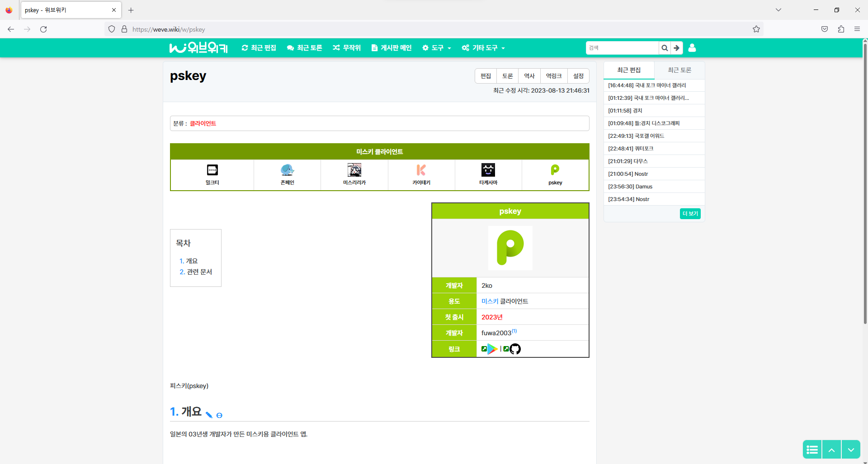The image size is (868, 464).
Task: Click the footnote (1) next to fuwa2003
Action: pos(514,331)
